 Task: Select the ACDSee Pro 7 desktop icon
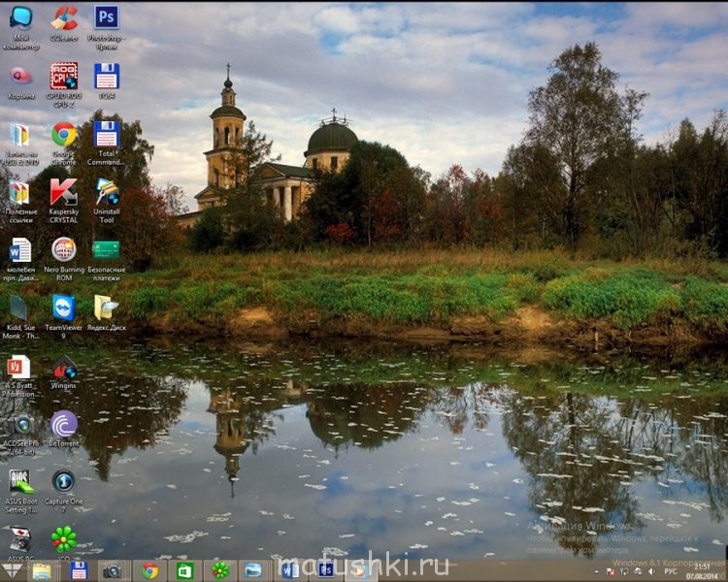click(20, 424)
